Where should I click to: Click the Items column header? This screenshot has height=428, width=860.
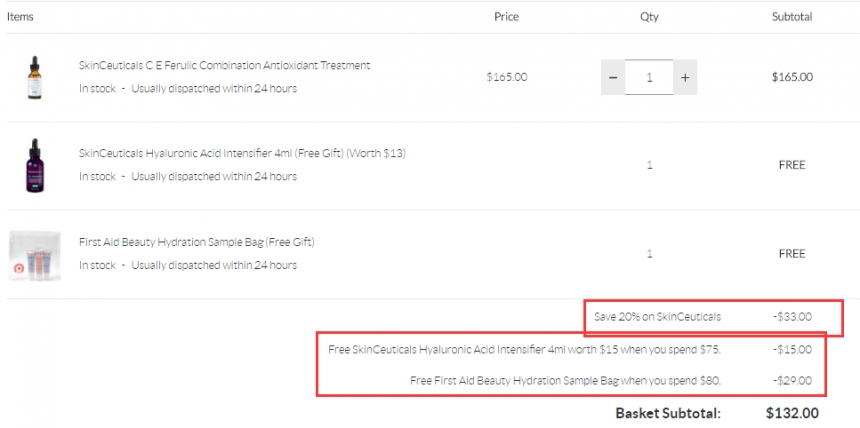pyautogui.click(x=20, y=16)
